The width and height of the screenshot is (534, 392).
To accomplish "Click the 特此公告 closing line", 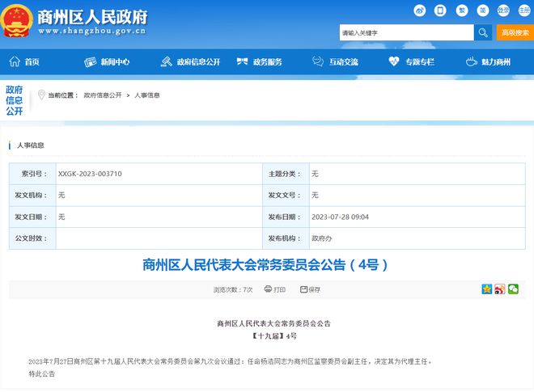I will pos(42,374).
